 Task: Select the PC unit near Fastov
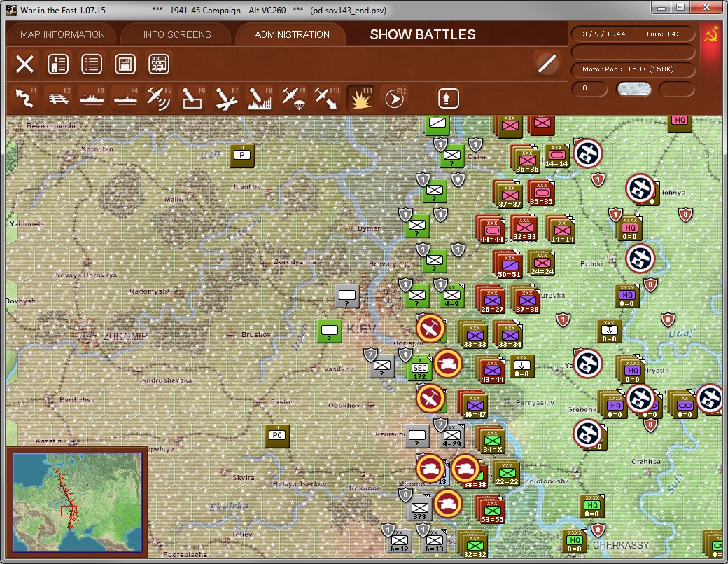276,435
